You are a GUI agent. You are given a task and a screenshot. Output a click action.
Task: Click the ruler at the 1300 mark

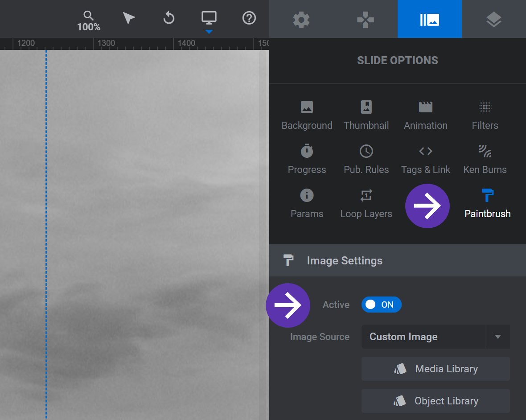106,43
